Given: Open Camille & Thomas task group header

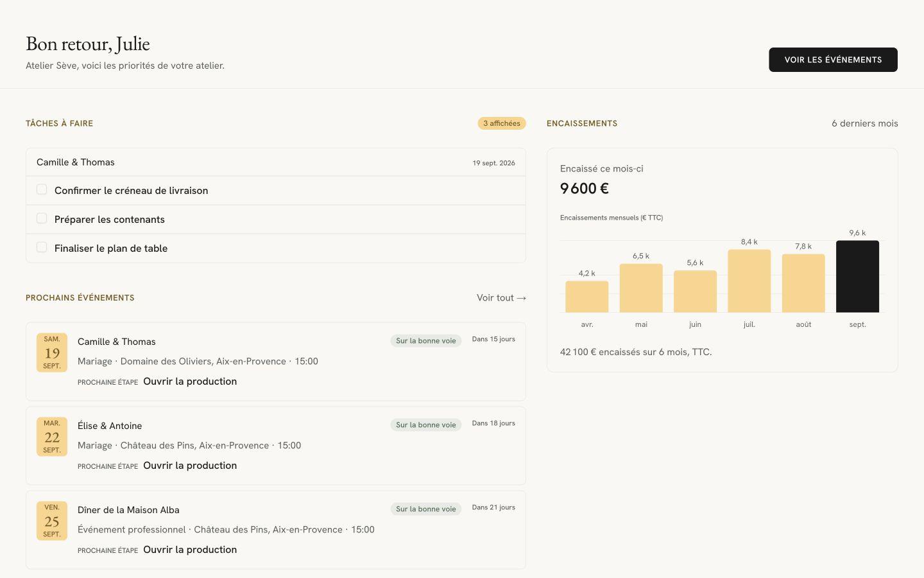Looking at the screenshot, I should point(276,162).
